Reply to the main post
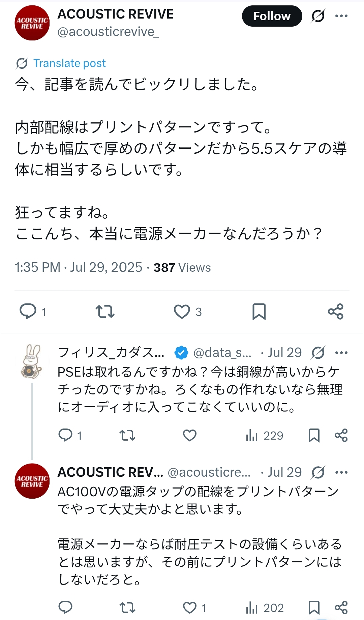 [28, 311]
